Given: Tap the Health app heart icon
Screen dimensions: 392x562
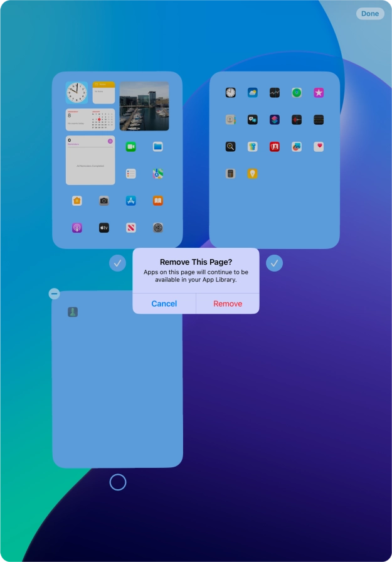Looking at the screenshot, I should pos(319,147).
